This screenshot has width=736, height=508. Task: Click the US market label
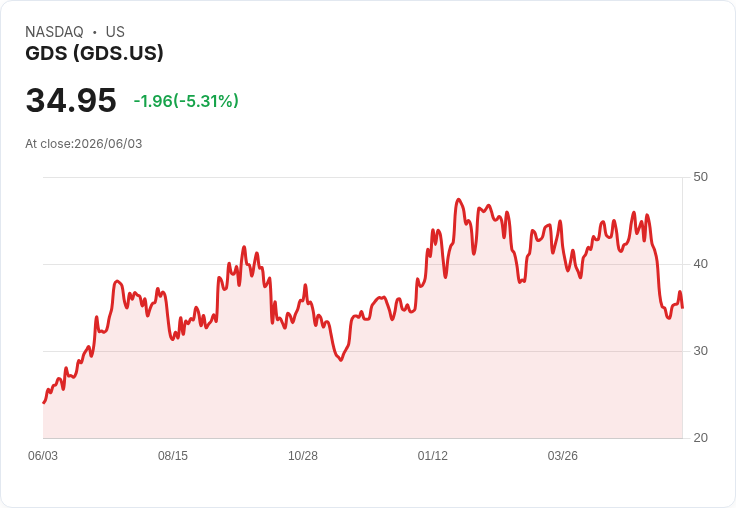pyautogui.click(x=115, y=32)
